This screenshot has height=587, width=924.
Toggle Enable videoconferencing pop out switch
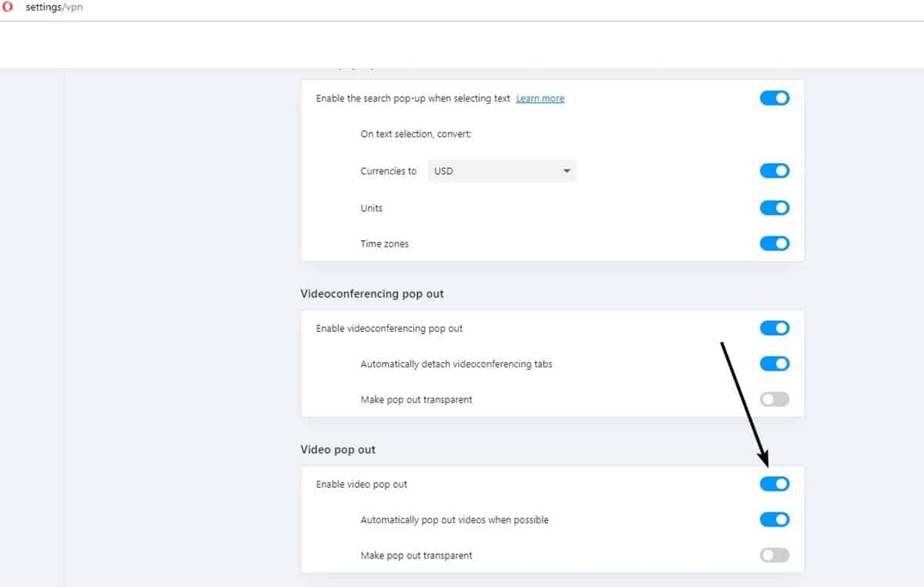point(775,328)
